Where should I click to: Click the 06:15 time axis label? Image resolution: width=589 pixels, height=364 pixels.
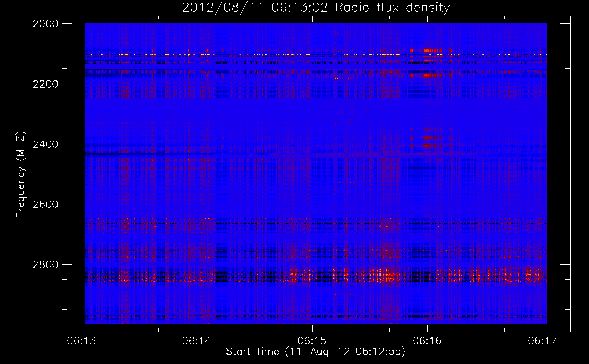point(312,341)
